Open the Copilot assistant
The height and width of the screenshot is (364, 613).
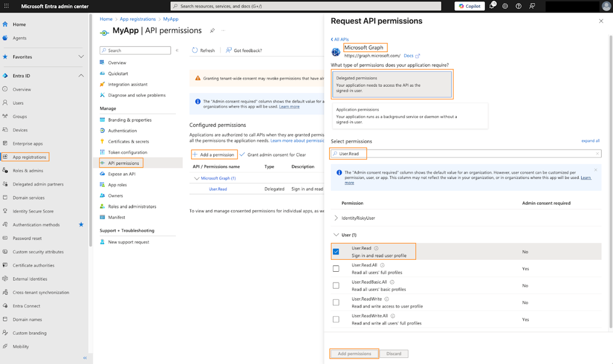point(469,6)
